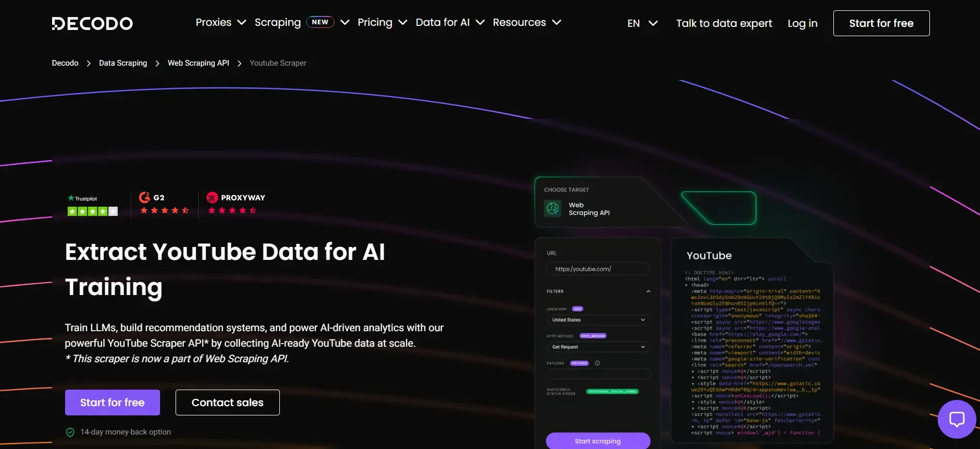Click the Trustpilot green stars
Image resolution: width=980 pixels, height=449 pixels.
(x=93, y=211)
